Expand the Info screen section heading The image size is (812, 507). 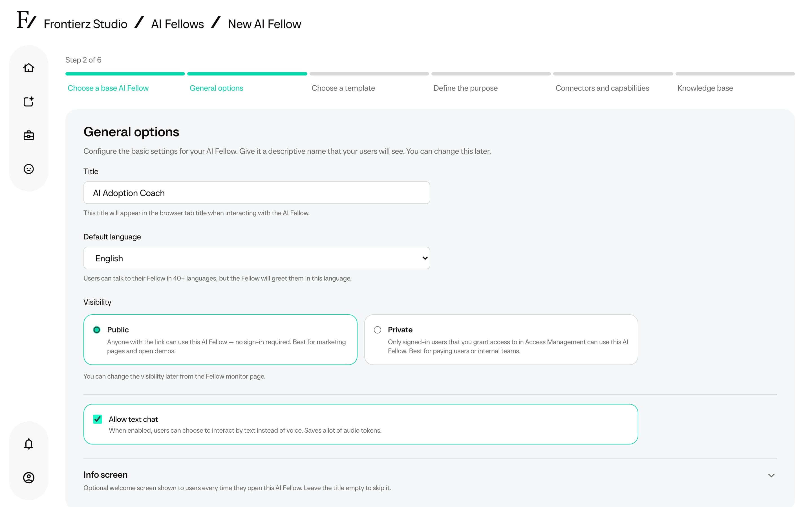(x=105, y=475)
